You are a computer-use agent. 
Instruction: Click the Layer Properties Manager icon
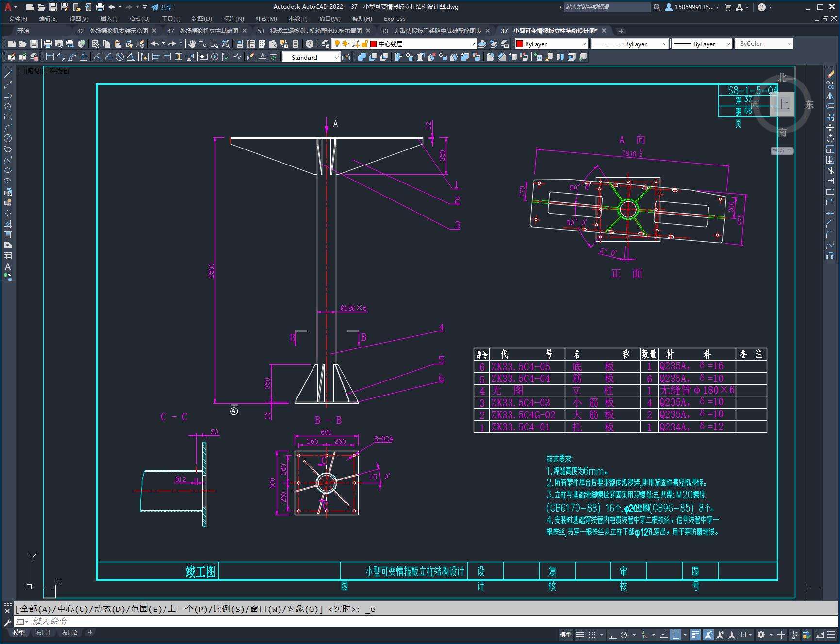tap(326, 44)
